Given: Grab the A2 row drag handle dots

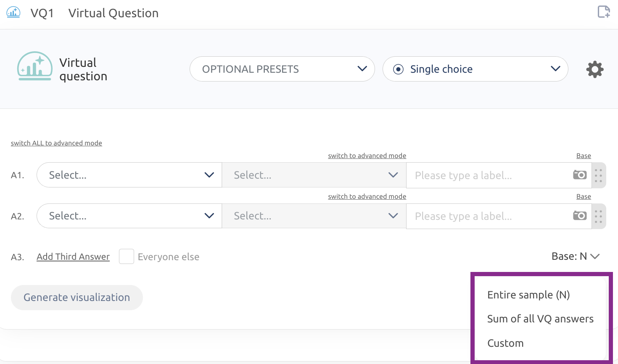Looking at the screenshot, I should 599,216.
